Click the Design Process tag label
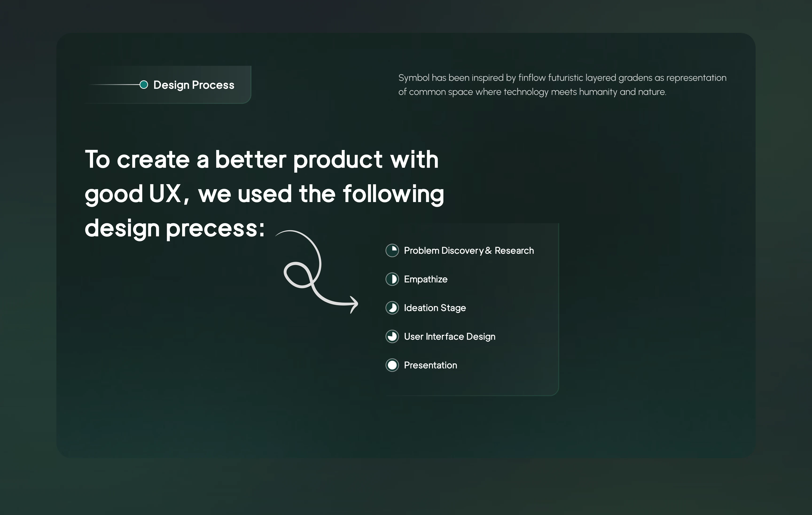Image resolution: width=812 pixels, height=515 pixels. [194, 85]
